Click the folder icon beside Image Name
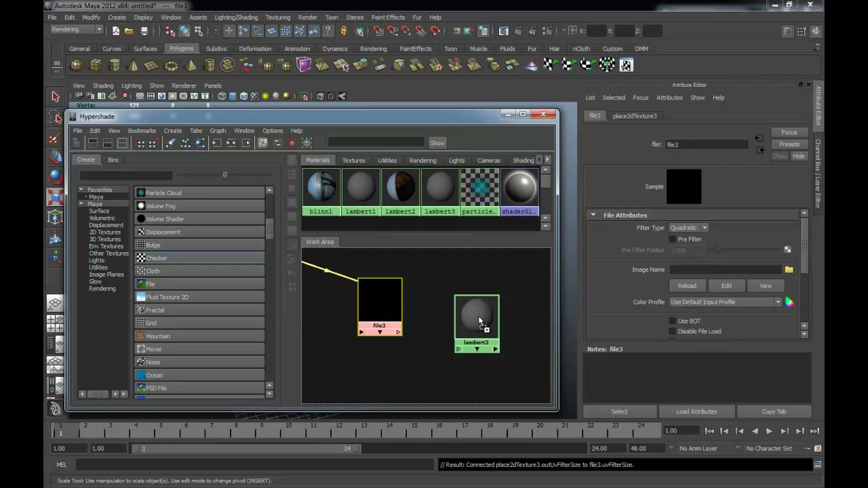Viewport: 868px width, 488px height. click(789, 270)
